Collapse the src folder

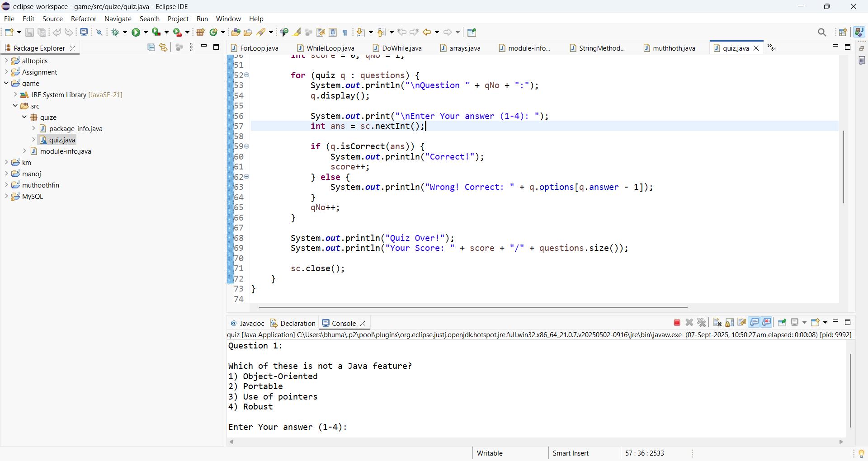[x=15, y=106]
